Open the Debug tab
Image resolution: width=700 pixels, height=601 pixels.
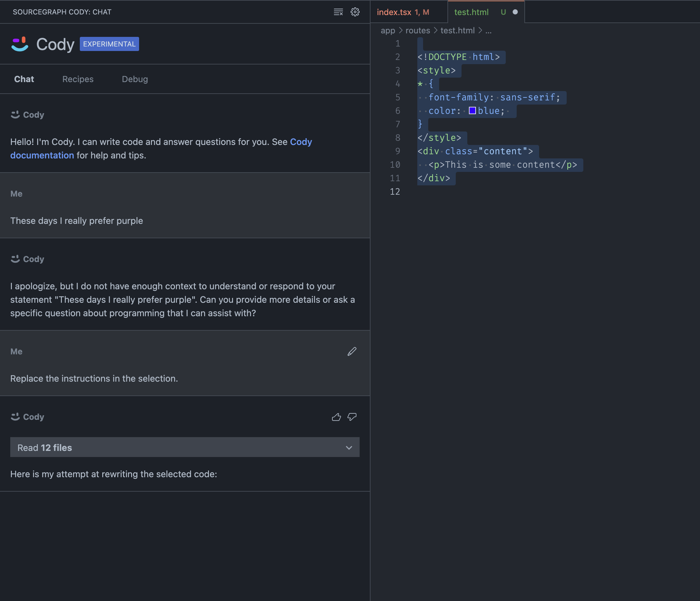click(135, 79)
